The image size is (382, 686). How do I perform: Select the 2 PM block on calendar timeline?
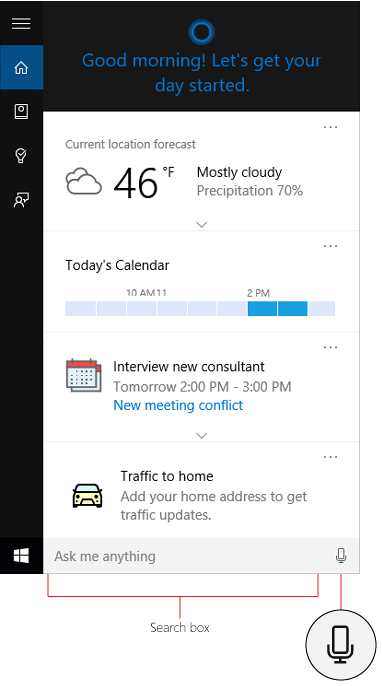point(262,308)
